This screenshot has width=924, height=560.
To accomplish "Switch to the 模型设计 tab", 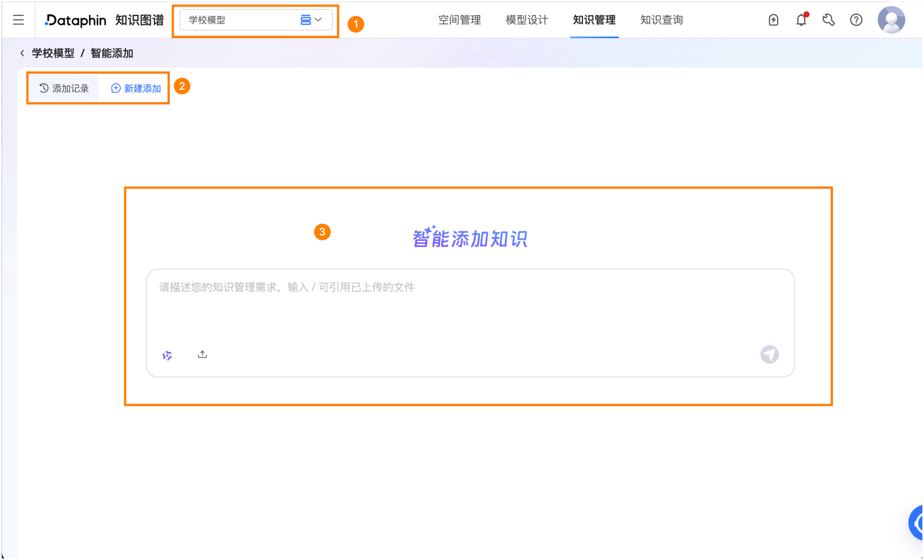I will pos(527,20).
